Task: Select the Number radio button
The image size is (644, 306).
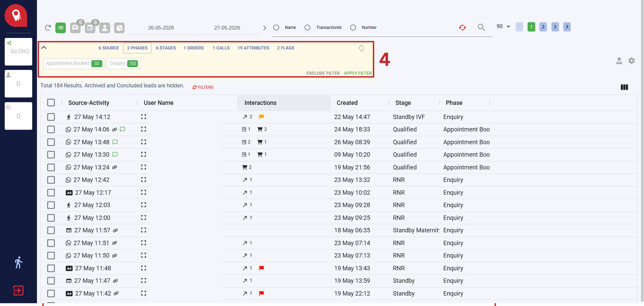Action: click(353, 28)
